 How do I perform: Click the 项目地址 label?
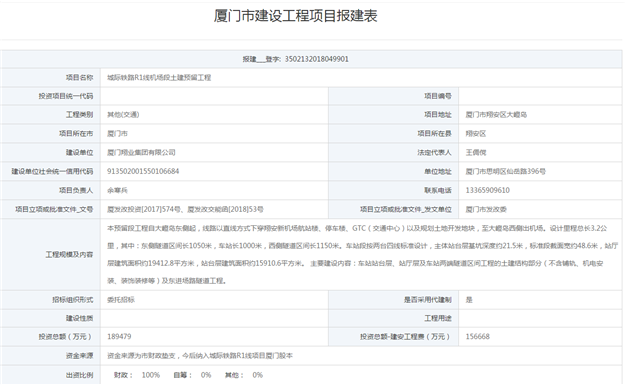pos(438,115)
